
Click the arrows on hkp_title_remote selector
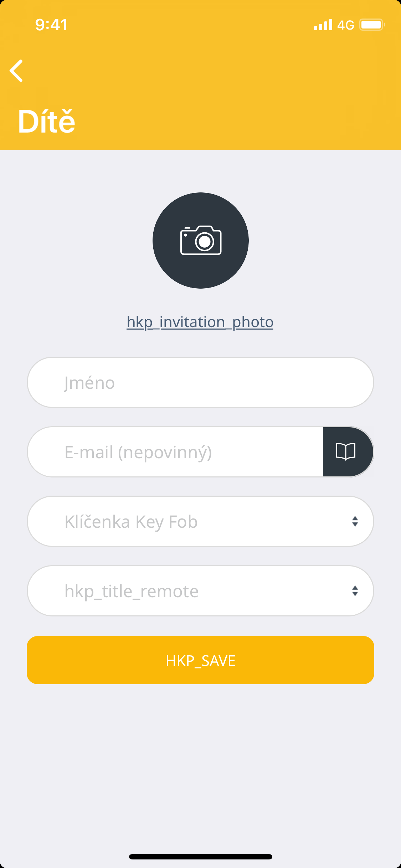[355, 591]
